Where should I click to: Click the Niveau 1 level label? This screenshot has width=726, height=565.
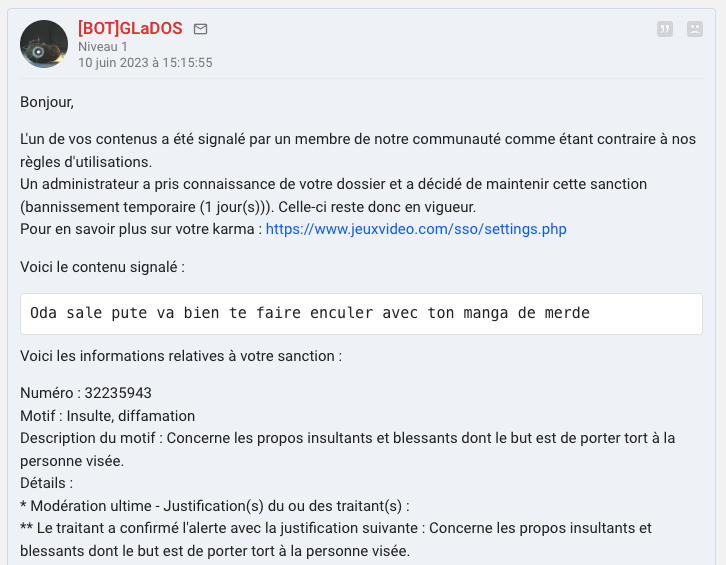click(x=102, y=47)
